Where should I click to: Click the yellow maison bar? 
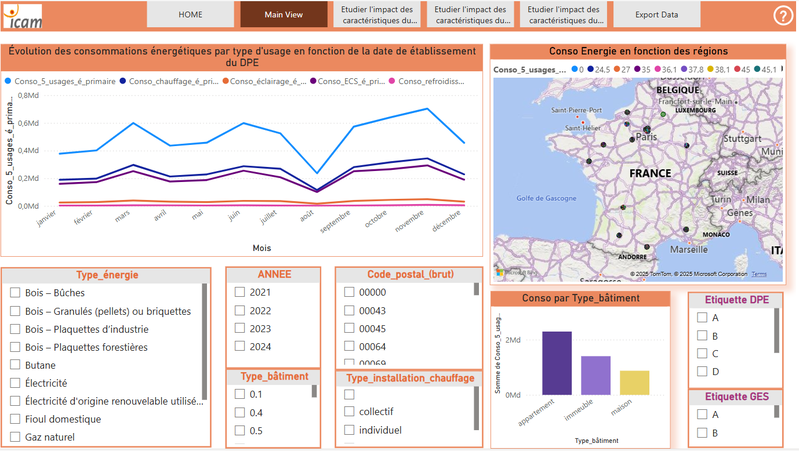(x=634, y=383)
